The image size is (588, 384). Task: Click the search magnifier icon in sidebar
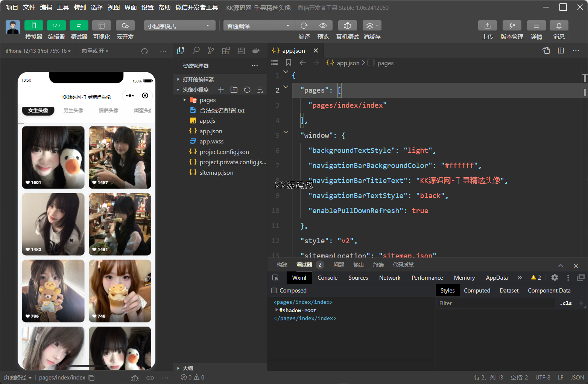[x=196, y=51]
